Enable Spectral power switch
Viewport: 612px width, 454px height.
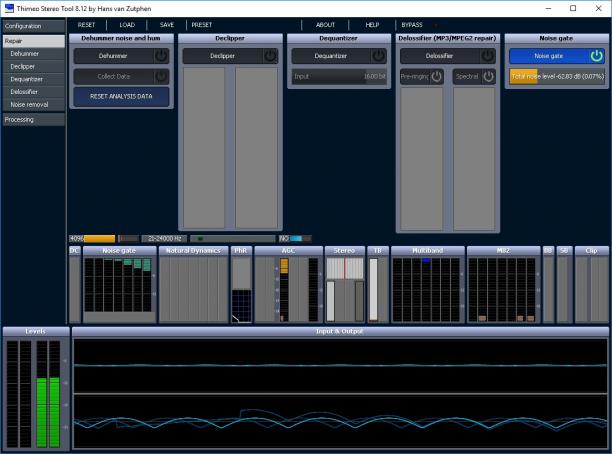point(488,77)
